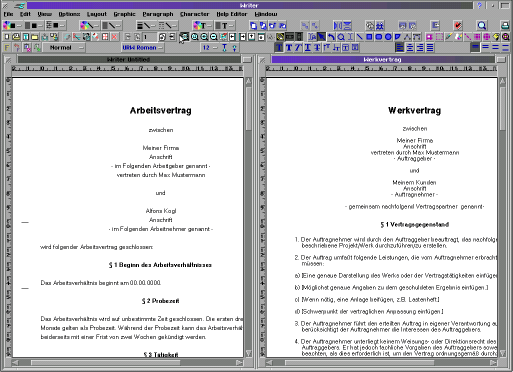Open the Window menu
The image size is (513, 372).
tap(266, 14)
